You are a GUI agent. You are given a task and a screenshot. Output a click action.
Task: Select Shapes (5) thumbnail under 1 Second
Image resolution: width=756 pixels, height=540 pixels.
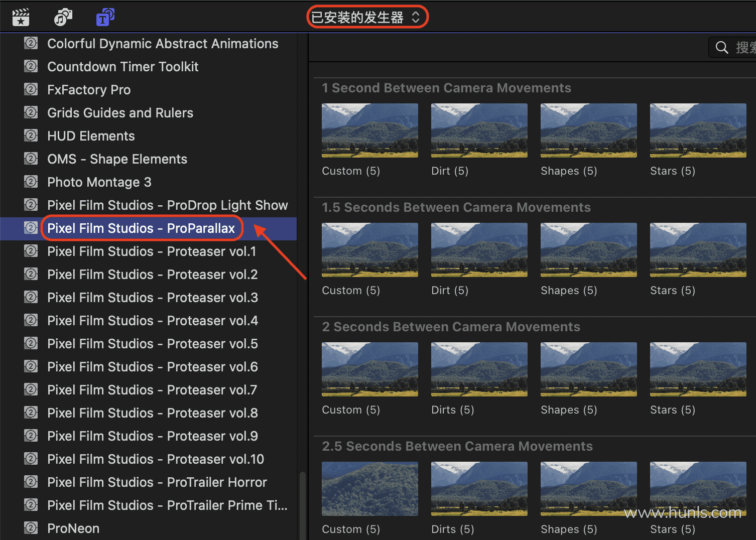589,130
